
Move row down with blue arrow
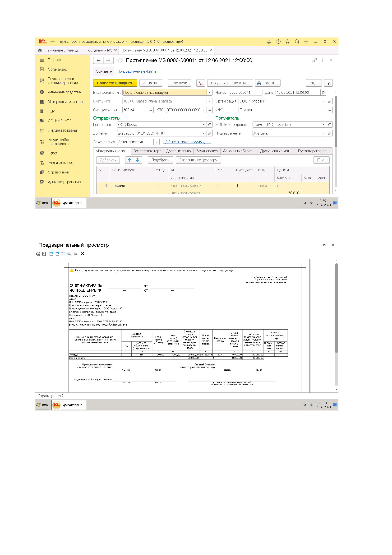[138, 160]
